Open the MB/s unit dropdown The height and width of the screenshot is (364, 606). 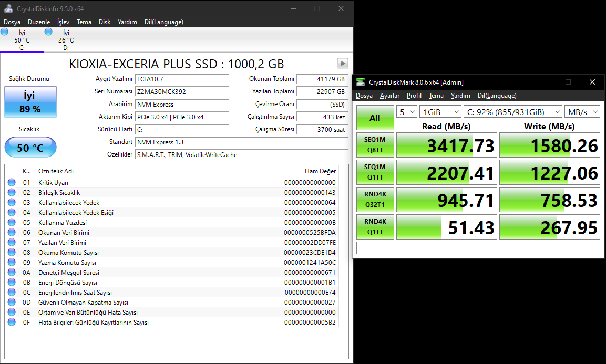pyautogui.click(x=582, y=112)
